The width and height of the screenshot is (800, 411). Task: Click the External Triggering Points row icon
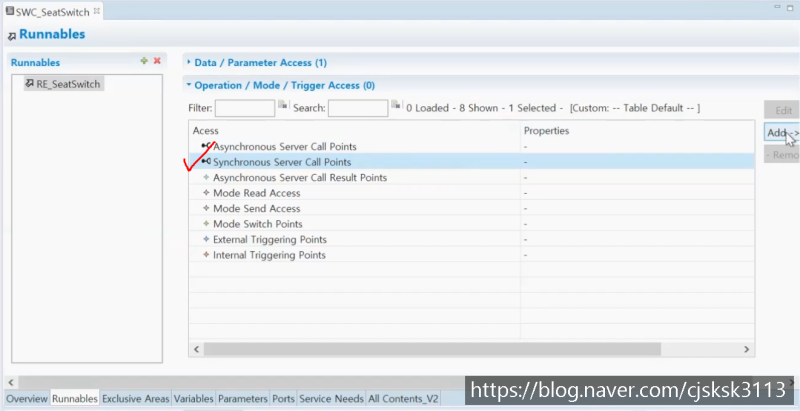click(x=206, y=239)
